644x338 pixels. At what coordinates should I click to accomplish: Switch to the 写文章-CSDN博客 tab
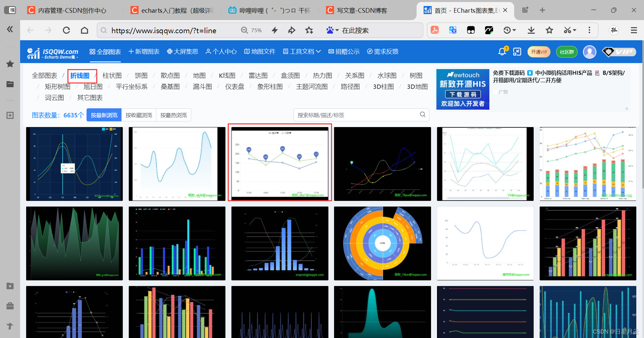tap(357, 10)
